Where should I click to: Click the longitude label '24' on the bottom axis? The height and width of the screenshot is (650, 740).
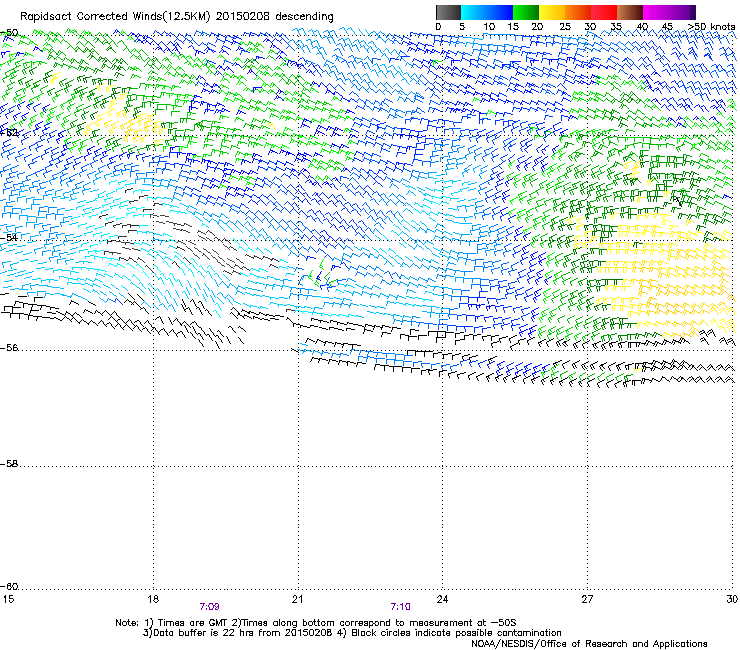tap(442, 599)
